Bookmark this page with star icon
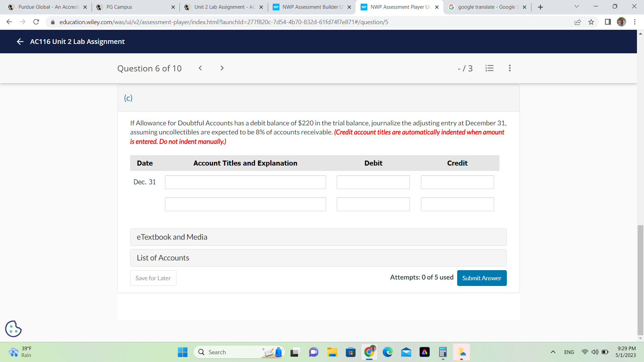 591,22
